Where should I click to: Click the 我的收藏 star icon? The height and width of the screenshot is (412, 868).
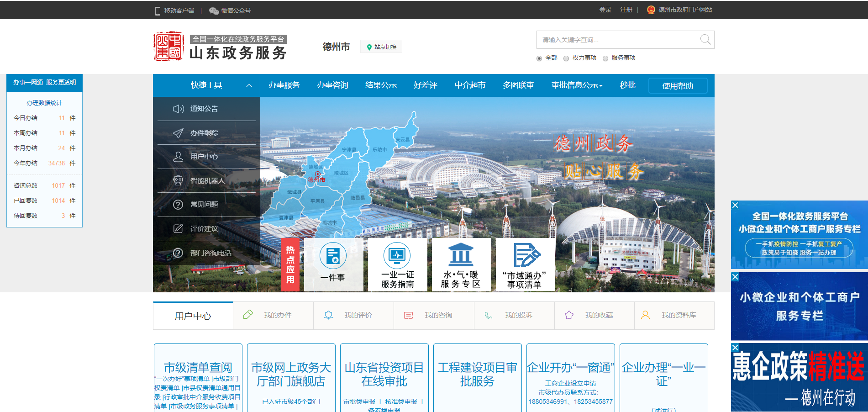[569, 315]
